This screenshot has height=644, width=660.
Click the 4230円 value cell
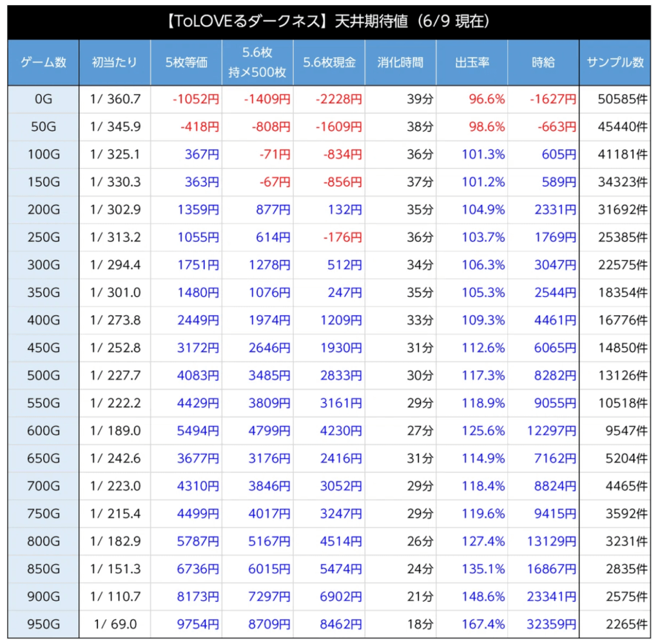(329, 431)
